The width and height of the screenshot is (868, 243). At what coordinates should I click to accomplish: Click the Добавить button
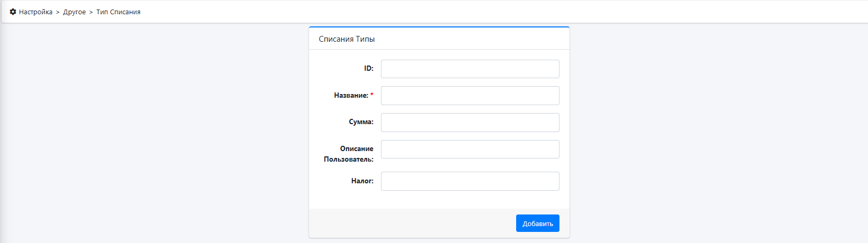(537, 223)
